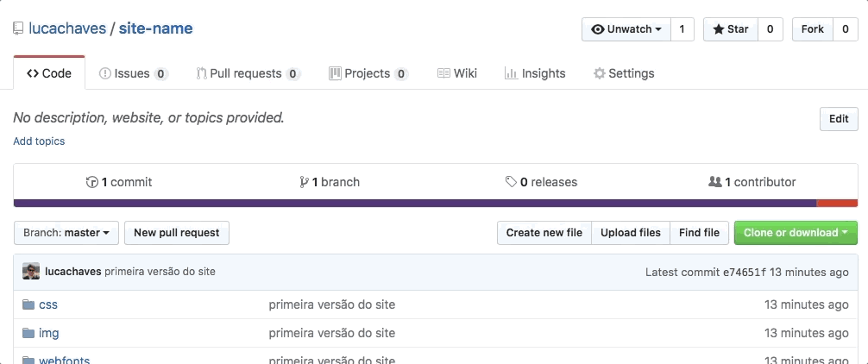Open the Pull requests tab
868x364 pixels.
tap(248, 73)
